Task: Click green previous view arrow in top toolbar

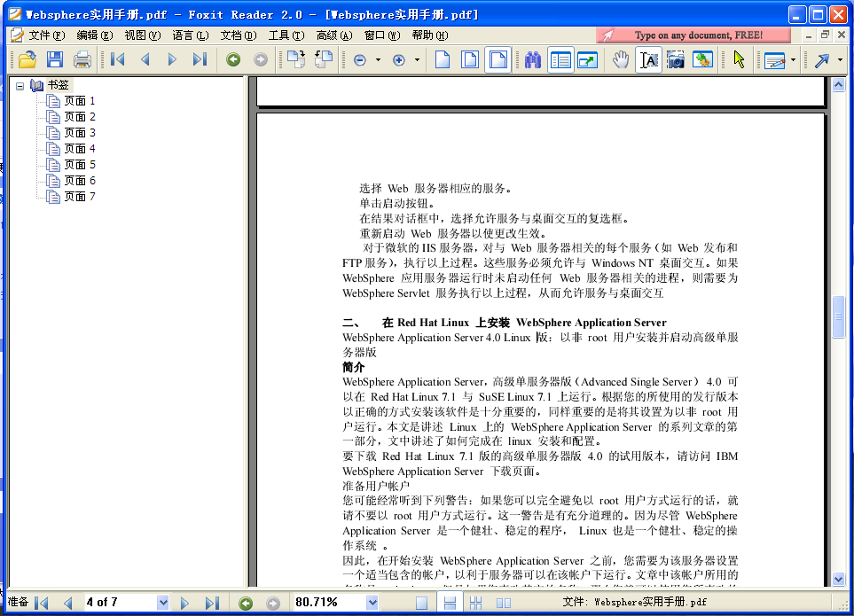Action: tap(233, 59)
